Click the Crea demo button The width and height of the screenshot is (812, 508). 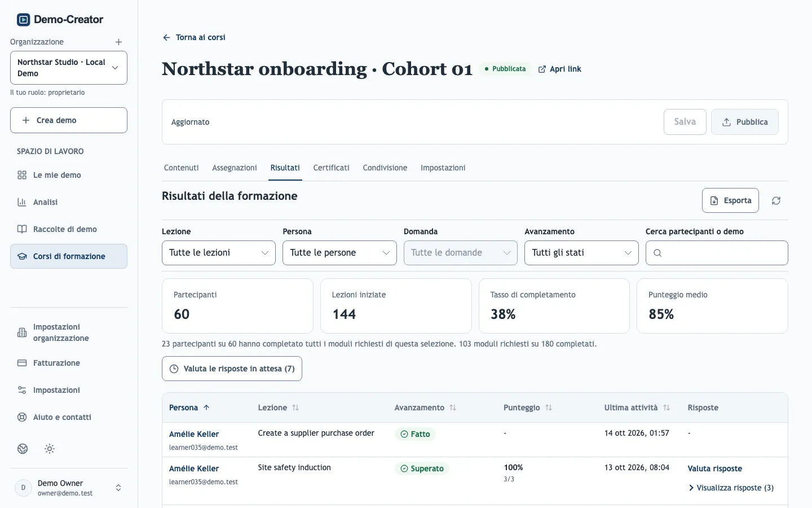[x=69, y=120]
